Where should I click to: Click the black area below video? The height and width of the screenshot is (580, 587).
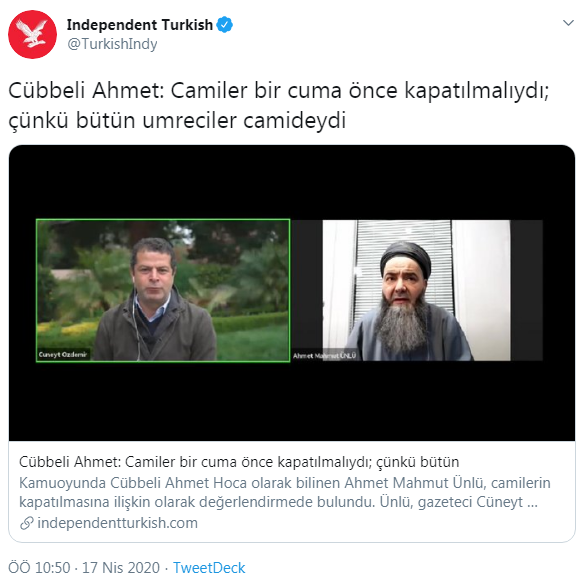point(292,401)
